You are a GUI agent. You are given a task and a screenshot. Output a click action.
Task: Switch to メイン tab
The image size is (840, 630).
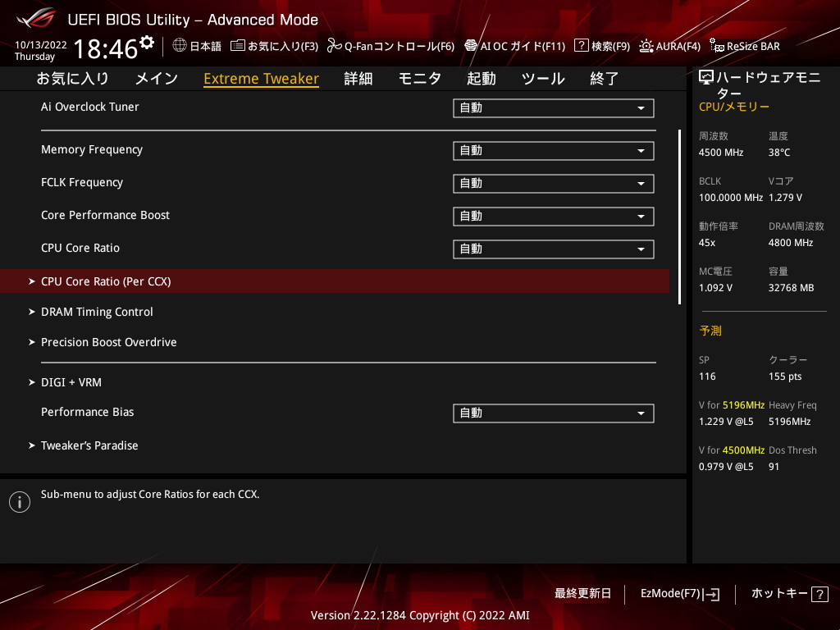pos(157,79)
